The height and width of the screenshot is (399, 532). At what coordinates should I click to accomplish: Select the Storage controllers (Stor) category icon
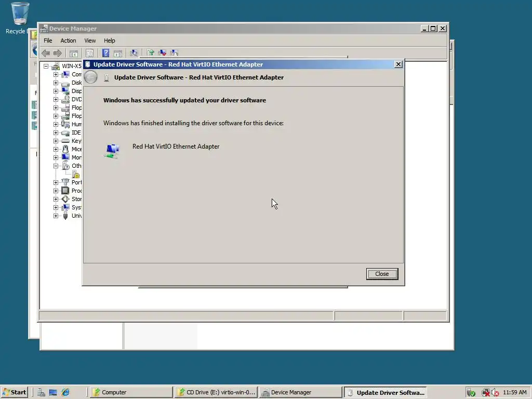click(65, 199)
